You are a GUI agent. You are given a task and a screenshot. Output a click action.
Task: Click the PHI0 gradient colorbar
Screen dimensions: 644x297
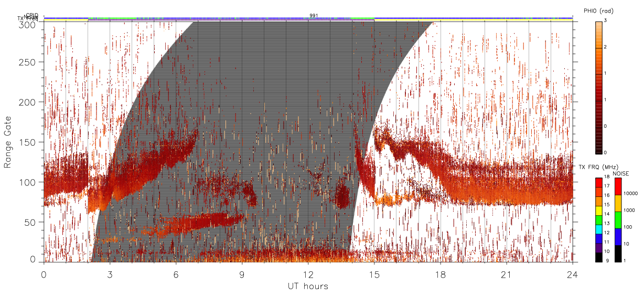598,87
